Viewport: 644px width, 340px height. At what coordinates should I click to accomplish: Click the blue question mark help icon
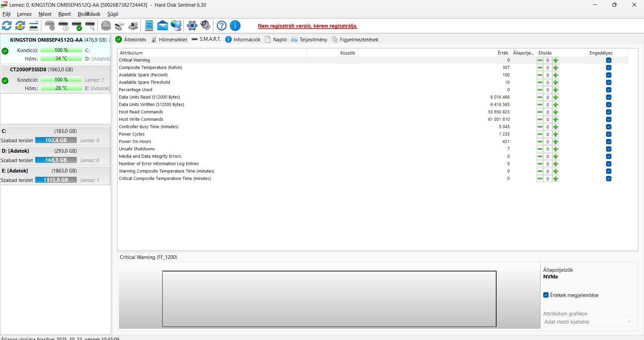(x=222, y=26)
